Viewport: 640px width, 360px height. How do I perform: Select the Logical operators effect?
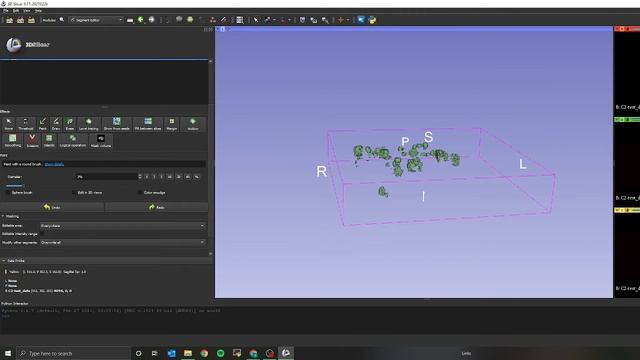pos(73,141)
